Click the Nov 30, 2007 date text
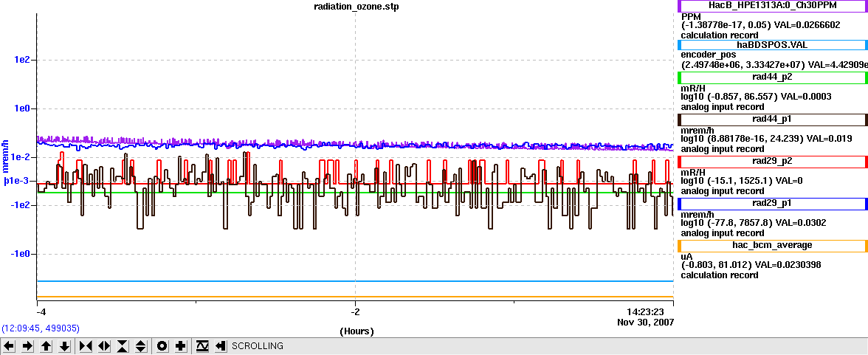Screen dimensions: 868x355 (x=646, y=322)
